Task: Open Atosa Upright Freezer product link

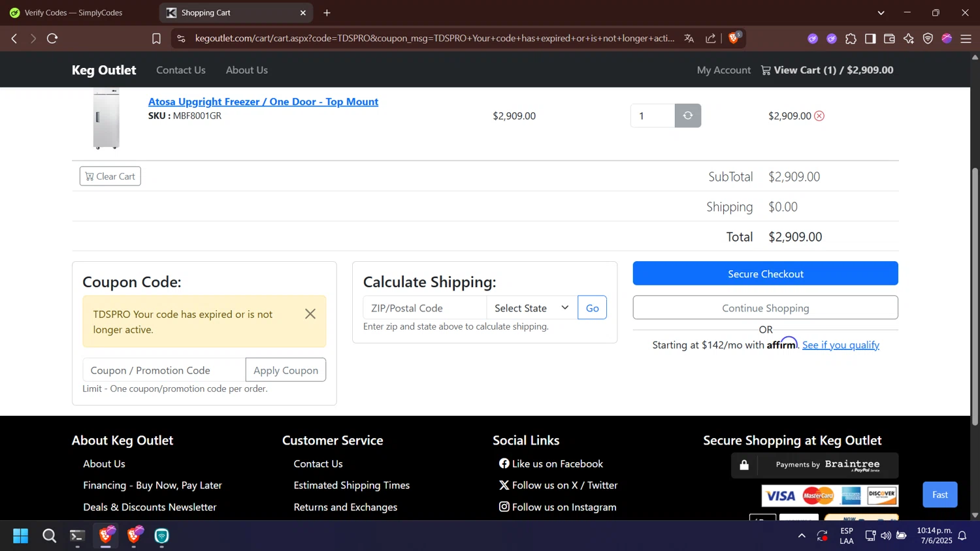Action: click(263, 102)
